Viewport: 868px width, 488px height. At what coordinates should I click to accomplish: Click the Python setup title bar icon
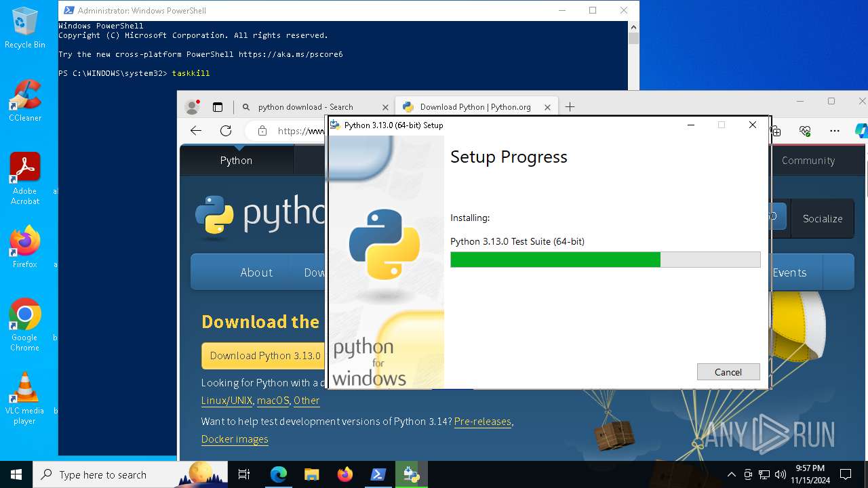[335, 125]
